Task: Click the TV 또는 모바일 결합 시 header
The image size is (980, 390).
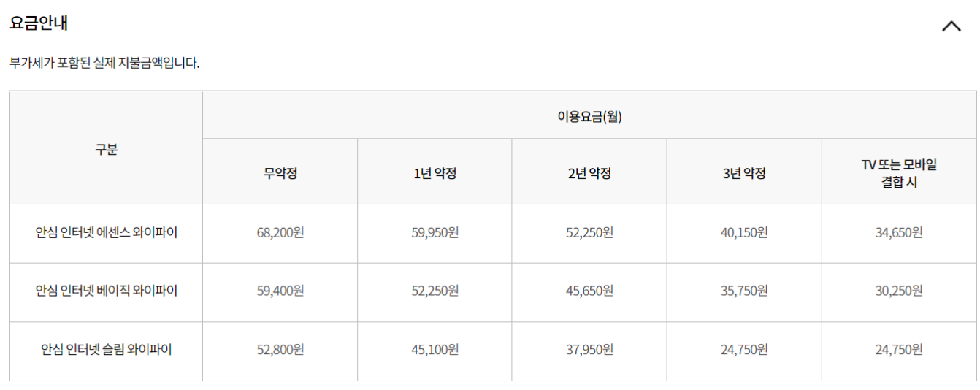Action: [899, 174]
